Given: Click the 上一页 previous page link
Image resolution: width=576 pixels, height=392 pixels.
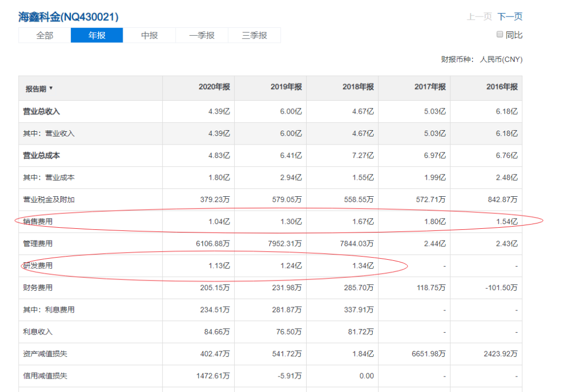Looking at the screenshot, I should (x=479, y=17).
